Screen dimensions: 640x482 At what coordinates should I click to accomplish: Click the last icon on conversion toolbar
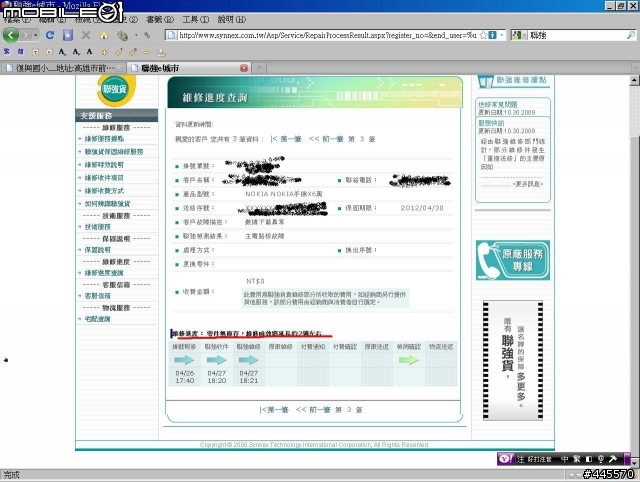click(161, 52)
